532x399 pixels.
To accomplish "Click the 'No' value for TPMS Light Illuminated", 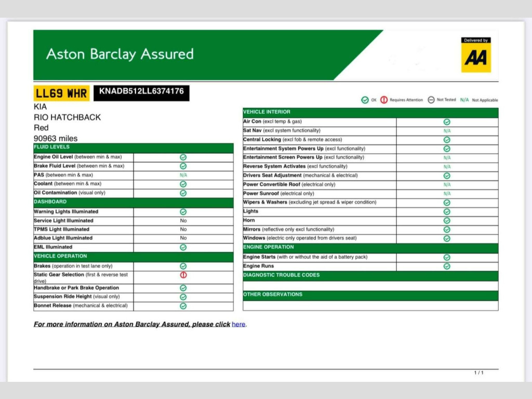I will [183, 230].
